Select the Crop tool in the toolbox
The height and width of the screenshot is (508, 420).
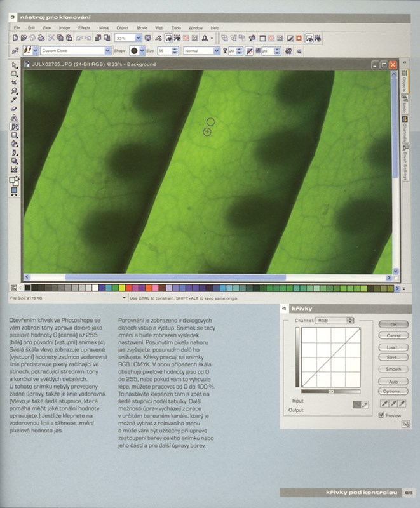click(x=14, y=83)
